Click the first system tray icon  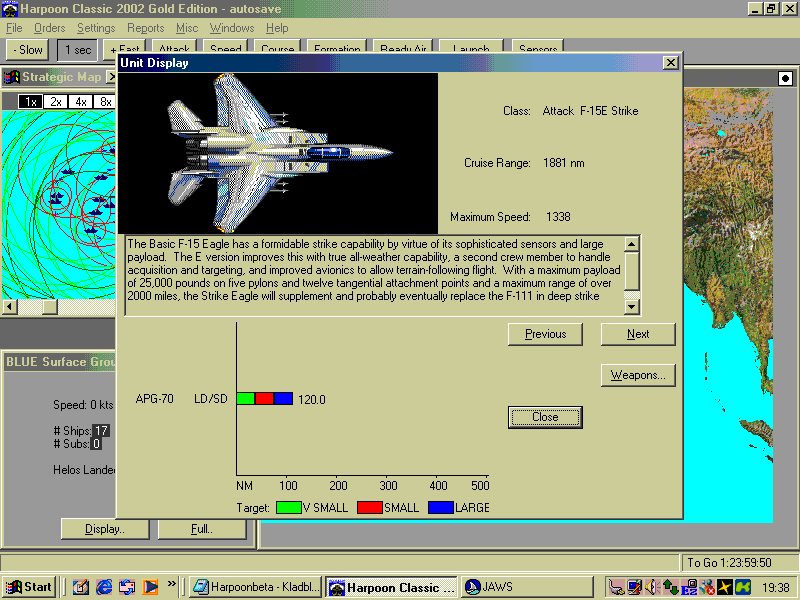click(616, 587)
